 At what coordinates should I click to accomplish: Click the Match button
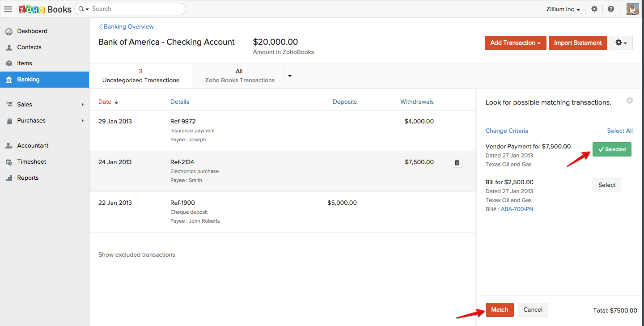pos(500,310)
